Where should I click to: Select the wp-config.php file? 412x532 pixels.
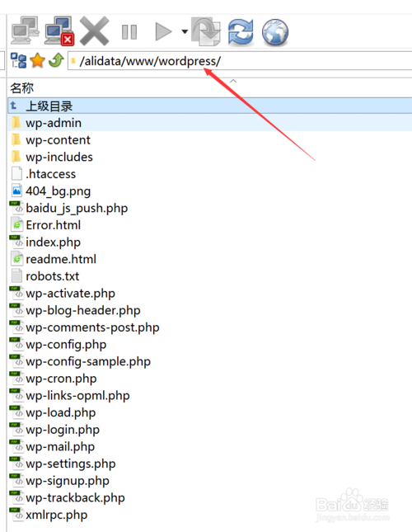coord(66,345)
